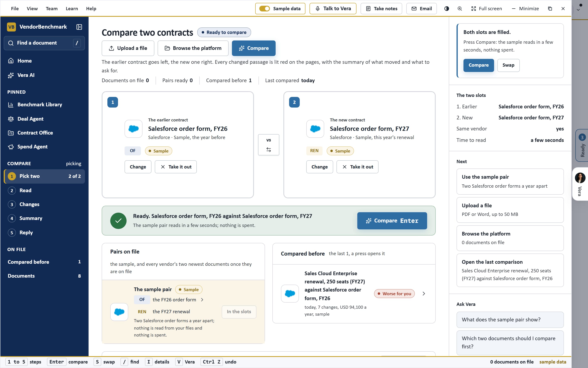Swap slots using the vs arrows icon

(268, 149)
